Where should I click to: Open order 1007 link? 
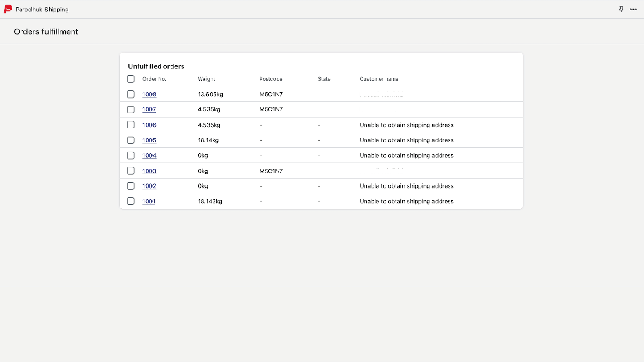point(149,109)
